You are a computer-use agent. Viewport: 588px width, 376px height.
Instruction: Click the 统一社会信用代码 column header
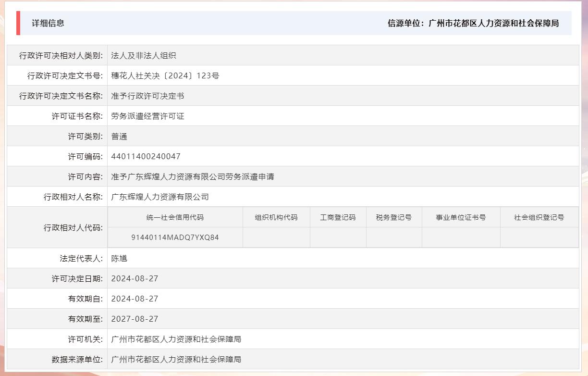pos(175,217)
